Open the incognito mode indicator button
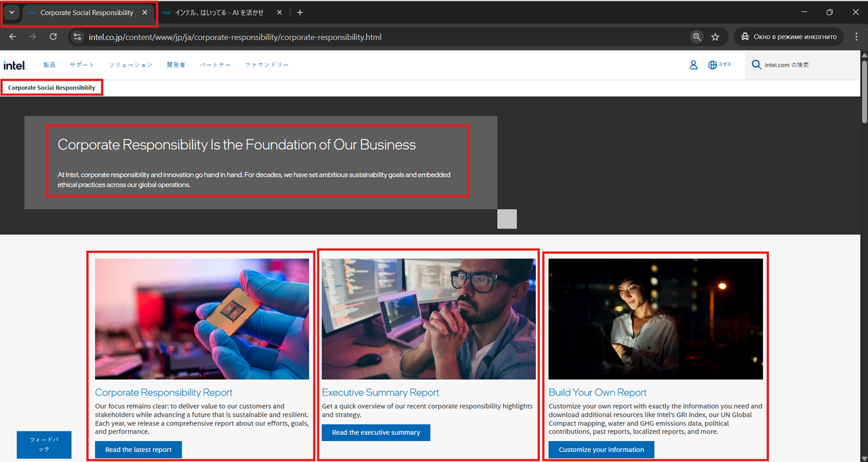The width and height of the screenshot is (868, 462). click(x=789, y=37)
